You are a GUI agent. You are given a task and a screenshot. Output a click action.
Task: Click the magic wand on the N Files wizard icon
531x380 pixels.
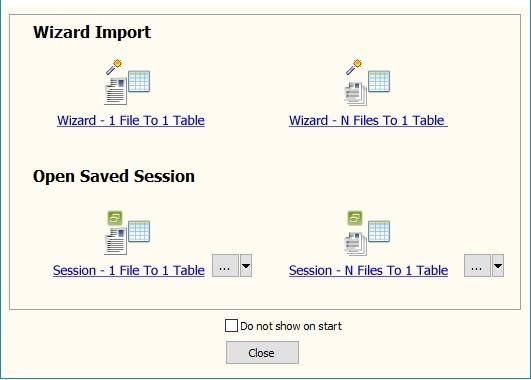(x=354, y=67)
